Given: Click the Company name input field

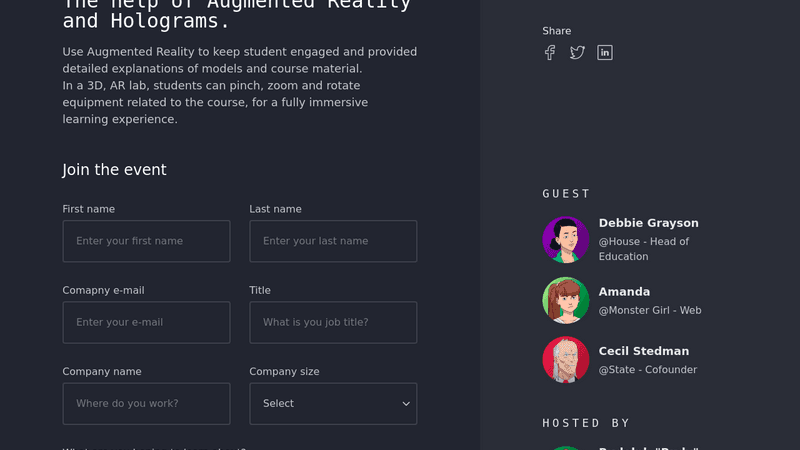Looking at the screenshot, I should (146, 403).
